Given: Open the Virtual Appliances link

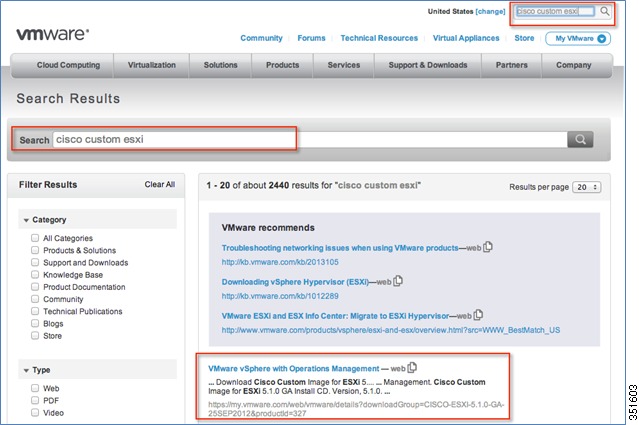Looking at the screenshot, I should pos(466,38).
